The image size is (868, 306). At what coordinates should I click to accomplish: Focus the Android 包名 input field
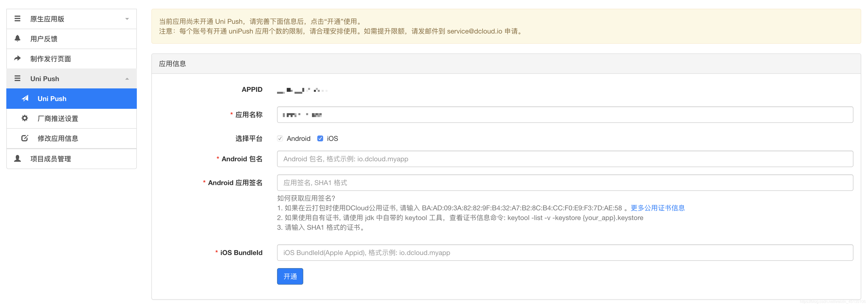pyautogui.click(x=565, y=159)
